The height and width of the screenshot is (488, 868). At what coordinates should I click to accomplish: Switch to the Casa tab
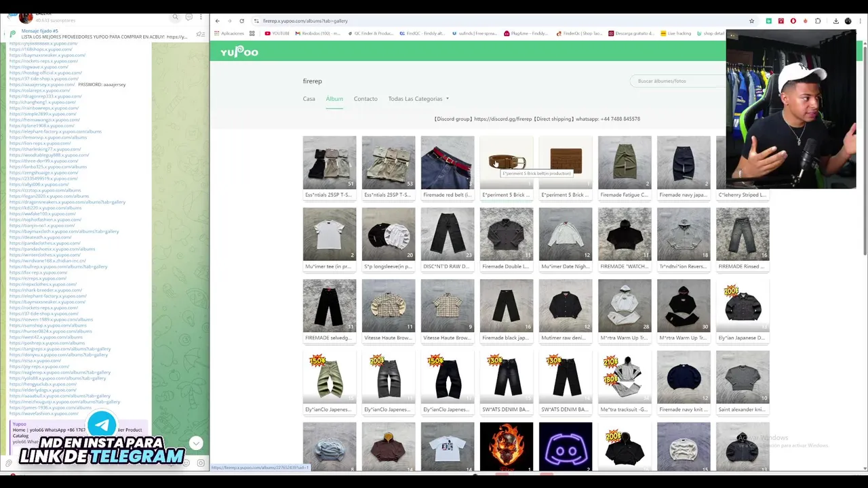pyautogui.click(x=309, y=99)
